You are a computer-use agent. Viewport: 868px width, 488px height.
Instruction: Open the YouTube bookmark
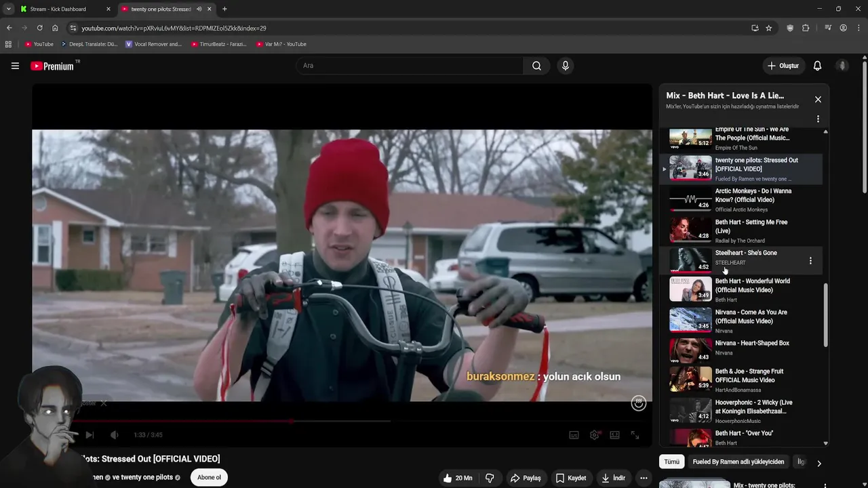pyautogui.click(x=39, y=44)
